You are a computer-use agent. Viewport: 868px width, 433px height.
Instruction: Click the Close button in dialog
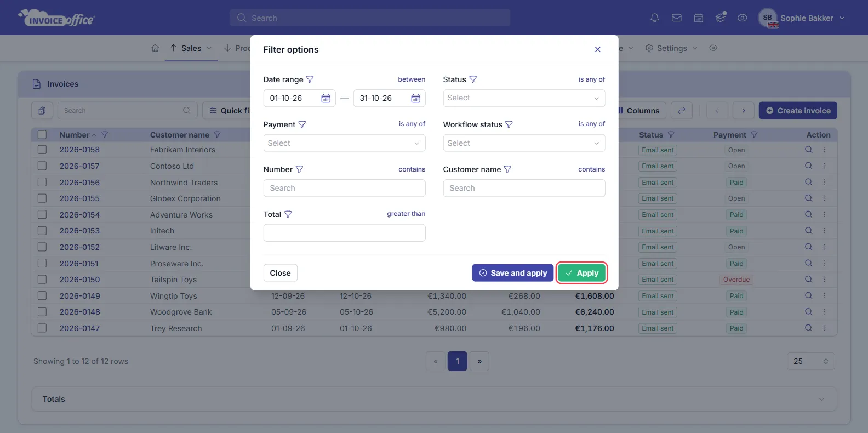coord(280,273)
